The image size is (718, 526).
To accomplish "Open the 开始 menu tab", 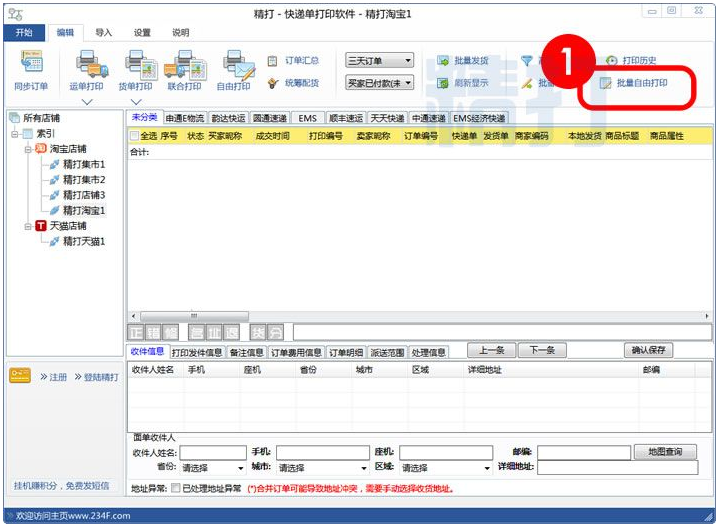I will [24, 33].
